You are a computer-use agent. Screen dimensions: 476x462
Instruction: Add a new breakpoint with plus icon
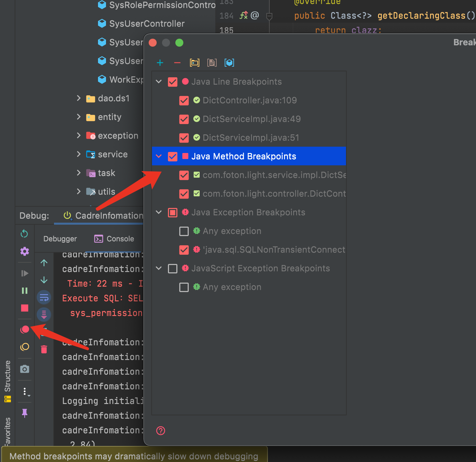click(160, 63)
